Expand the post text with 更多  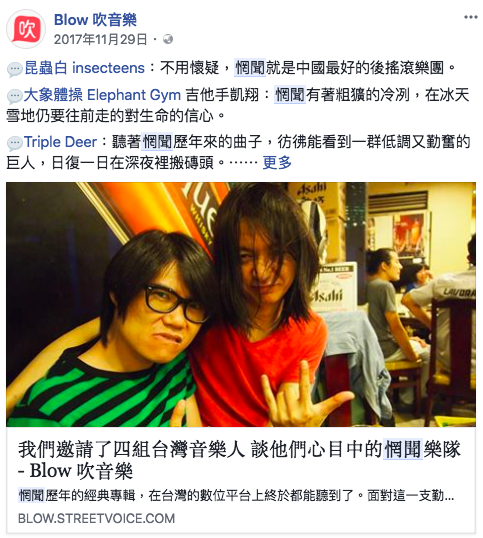tap(277, 162)
